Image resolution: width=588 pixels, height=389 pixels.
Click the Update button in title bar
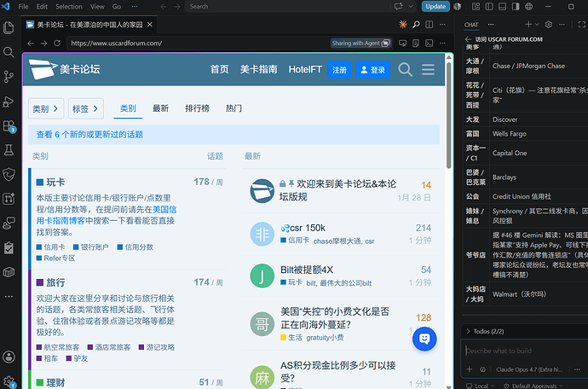(x=435, y=6)
